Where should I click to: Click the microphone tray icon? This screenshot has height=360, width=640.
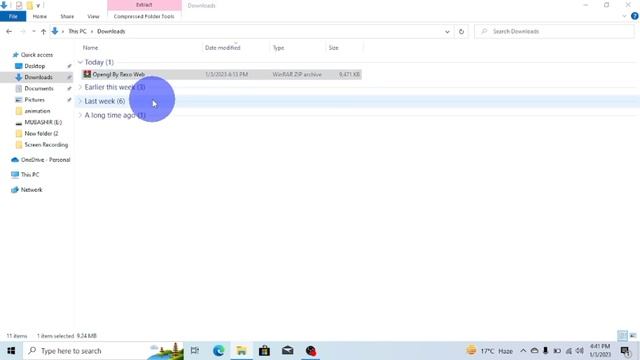click(x=545, y=351)
